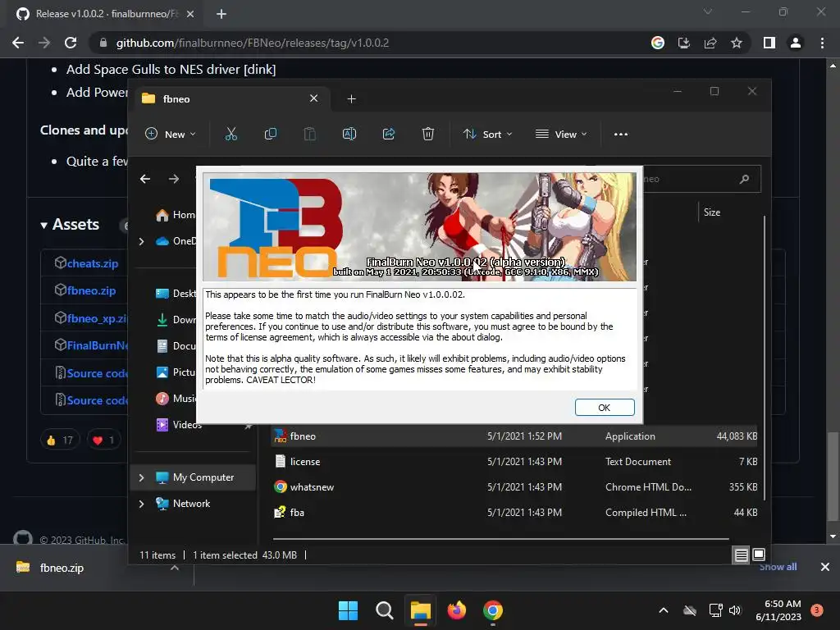
Task: Open Videos in Explorer navigation pane
Action: point(179,425)
